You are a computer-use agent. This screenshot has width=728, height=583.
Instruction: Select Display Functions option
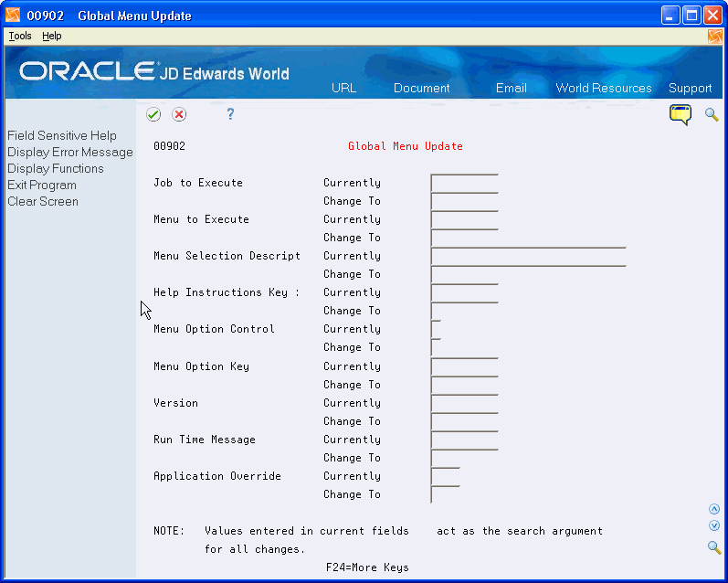[x=55, y=169]
